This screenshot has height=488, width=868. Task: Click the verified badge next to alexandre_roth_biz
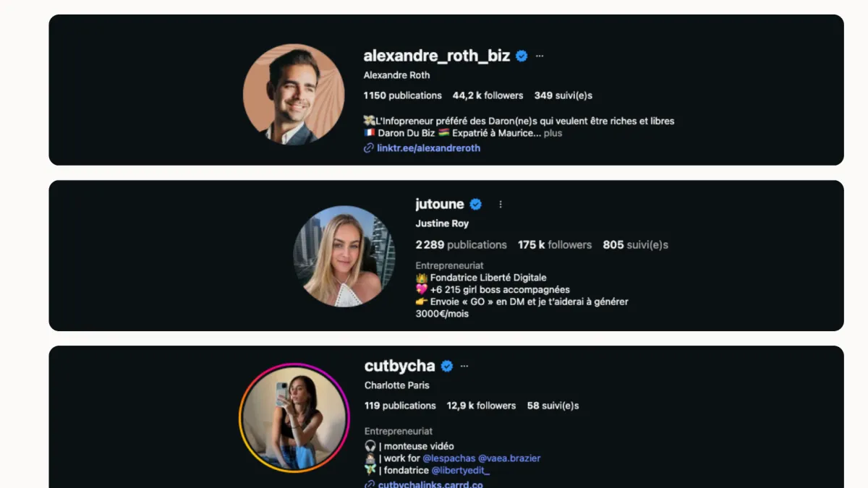[522, 56]
